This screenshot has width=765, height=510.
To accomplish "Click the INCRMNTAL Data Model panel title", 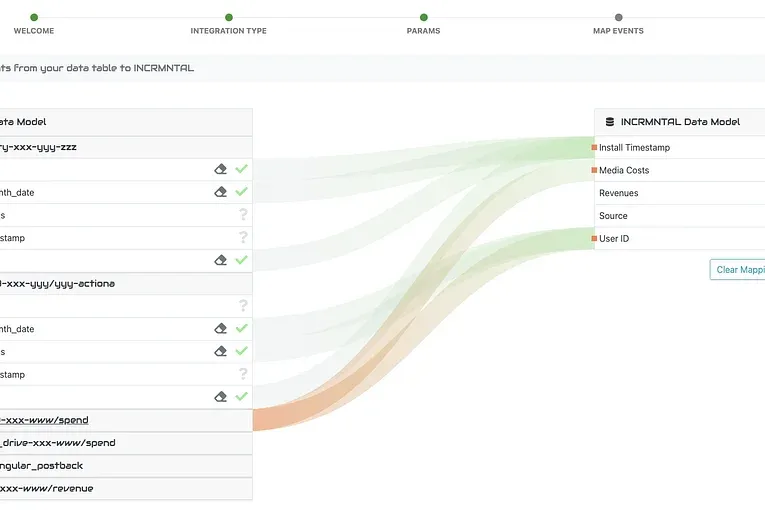I will [680, 122].
